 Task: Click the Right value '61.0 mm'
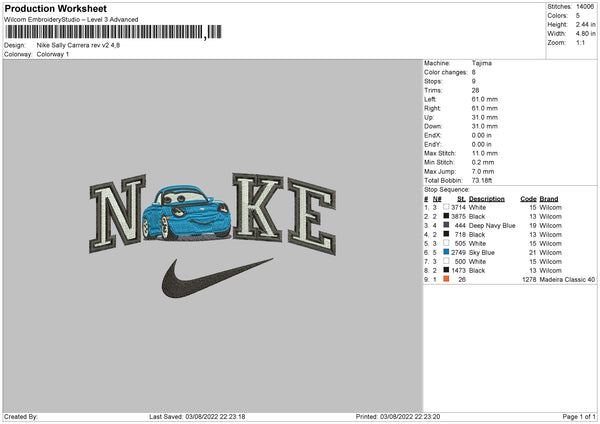point(484,108)
